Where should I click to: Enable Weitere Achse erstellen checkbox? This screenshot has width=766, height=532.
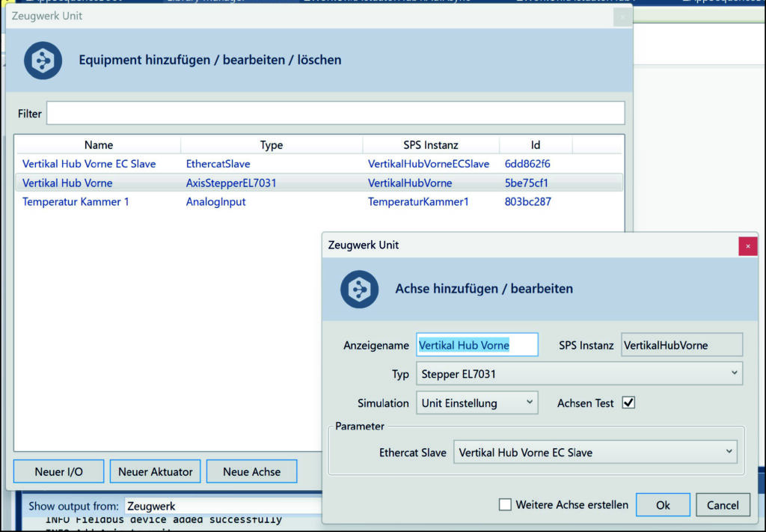[505, 504]
